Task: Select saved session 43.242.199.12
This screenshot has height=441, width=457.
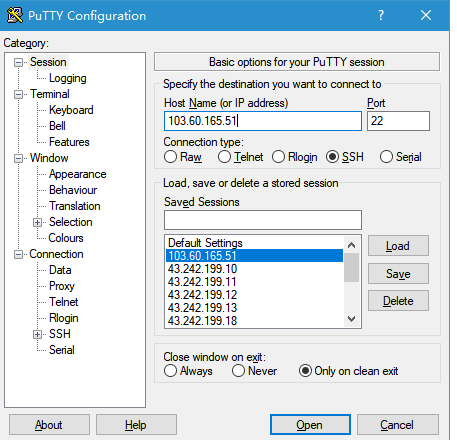Action: pos(254,295)
